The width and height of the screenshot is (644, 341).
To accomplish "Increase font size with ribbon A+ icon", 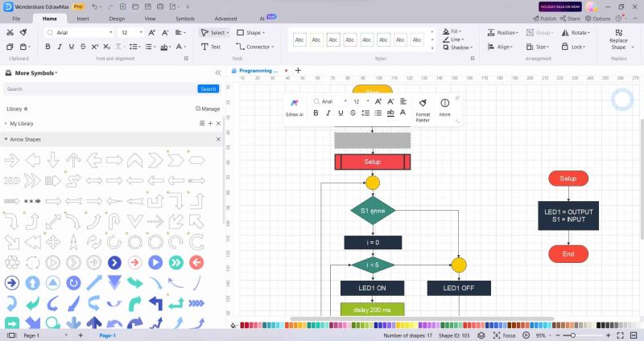I will tap(151, 32).
